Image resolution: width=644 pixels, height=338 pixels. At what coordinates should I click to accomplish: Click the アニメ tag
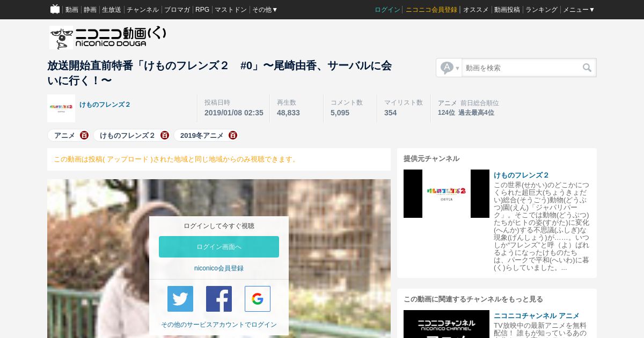(64, 135)
